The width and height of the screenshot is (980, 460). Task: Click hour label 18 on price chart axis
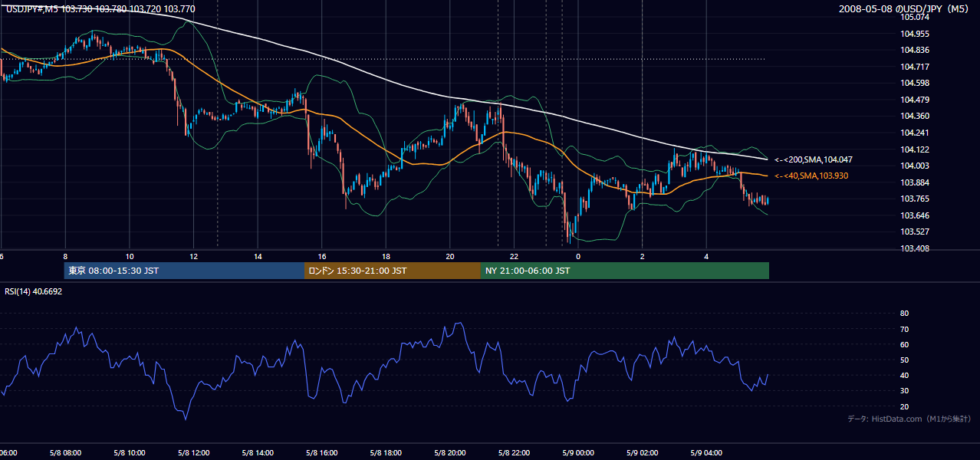386,256
